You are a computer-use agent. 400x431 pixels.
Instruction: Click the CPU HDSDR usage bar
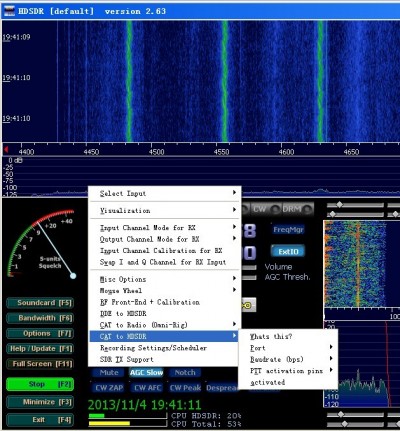[128, 416]
